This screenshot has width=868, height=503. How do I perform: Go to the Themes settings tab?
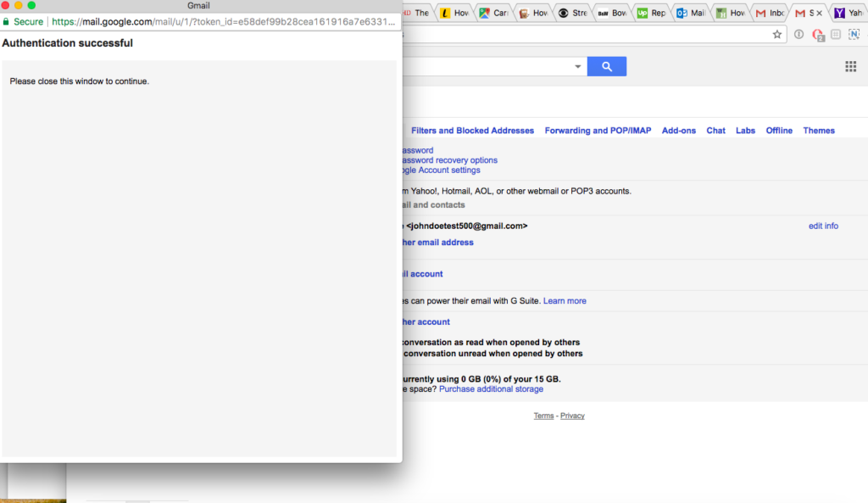819,131
